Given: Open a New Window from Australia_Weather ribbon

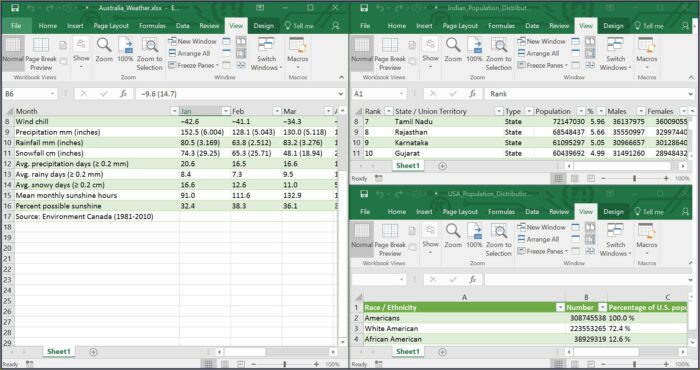Looking at the screenshot, I should point(192,41).
